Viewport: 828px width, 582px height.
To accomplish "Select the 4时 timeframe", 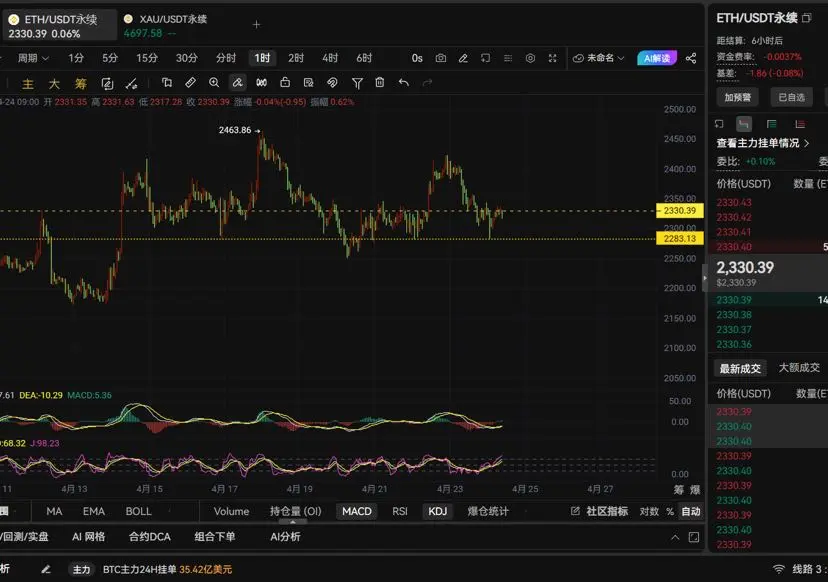I will click(330, 58).
